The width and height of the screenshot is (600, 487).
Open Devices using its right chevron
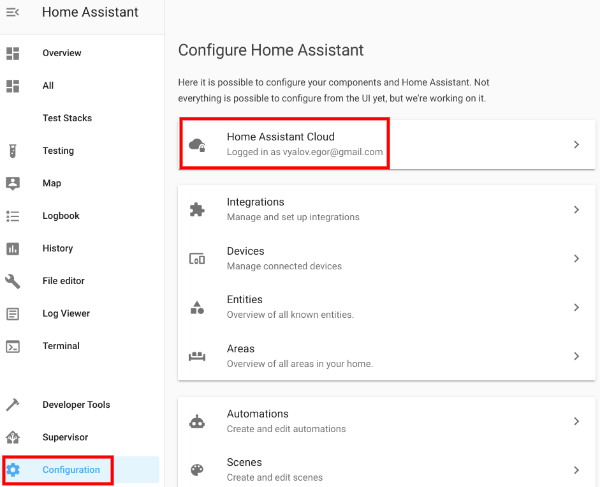(576, 258)
